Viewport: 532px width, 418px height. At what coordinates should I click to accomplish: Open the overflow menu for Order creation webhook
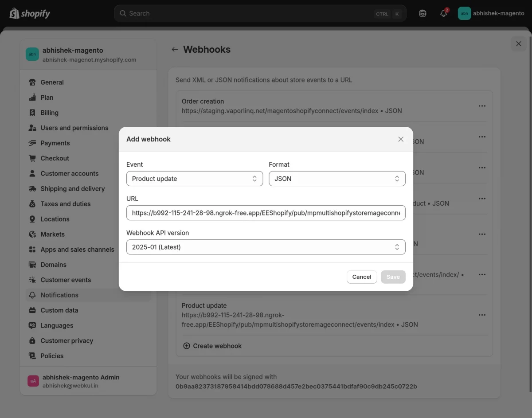pos(482,106)
